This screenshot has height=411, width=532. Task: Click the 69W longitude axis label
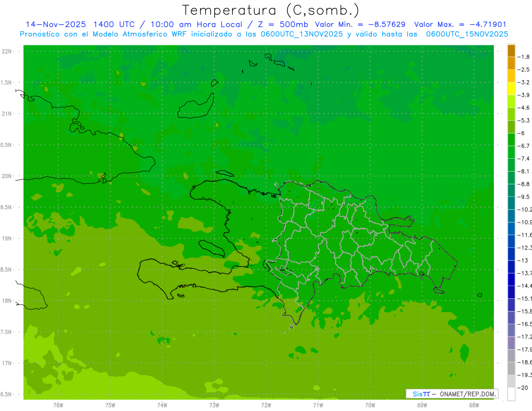pos(422,405)
